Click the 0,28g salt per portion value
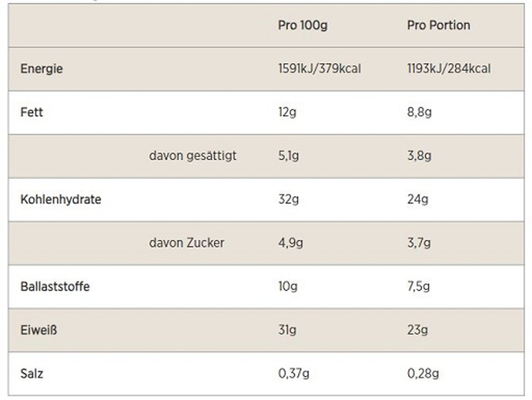This screenshot has height=400, width=532. pyautogui.click(x=423, y=373)
